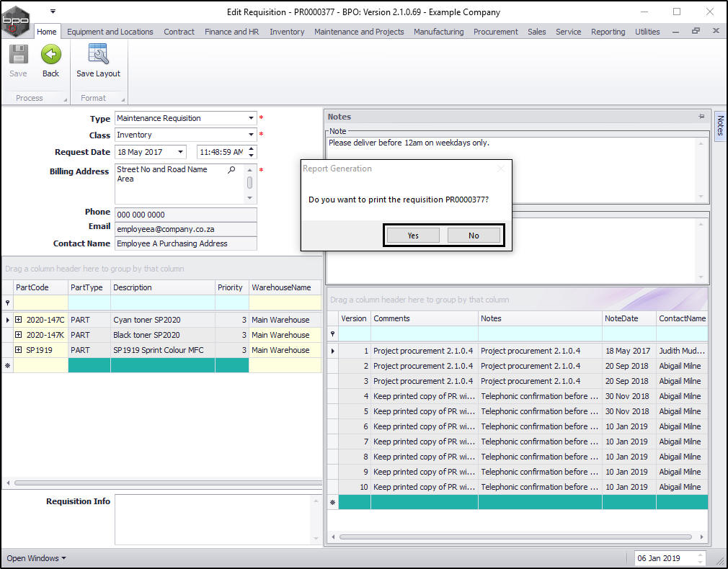Viewport: 728px width, 569px height.
Task: Click the pin icon on Notes panel
Action: tap(701, 117)
